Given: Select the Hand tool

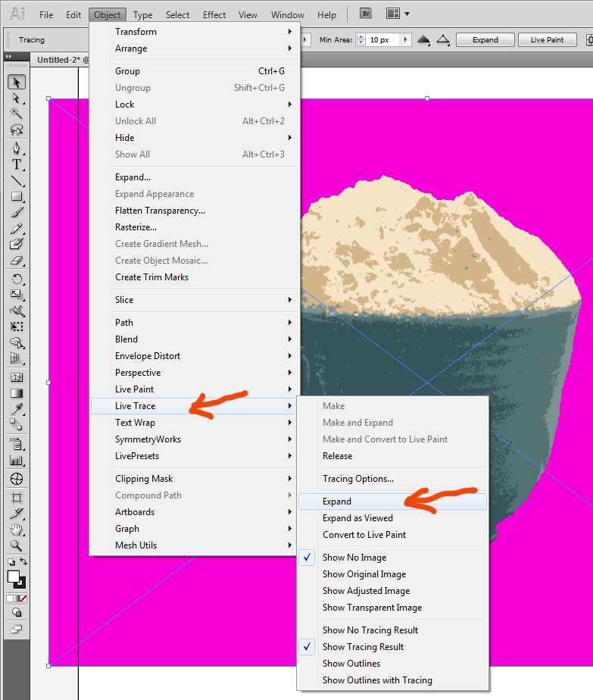Looking at the screenshot, I should coord(16,529).
